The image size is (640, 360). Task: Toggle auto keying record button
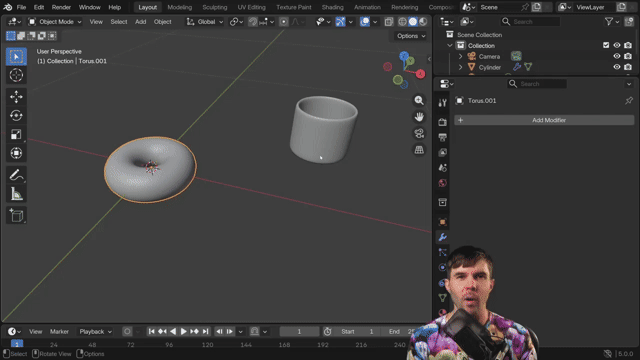[127, 331]
